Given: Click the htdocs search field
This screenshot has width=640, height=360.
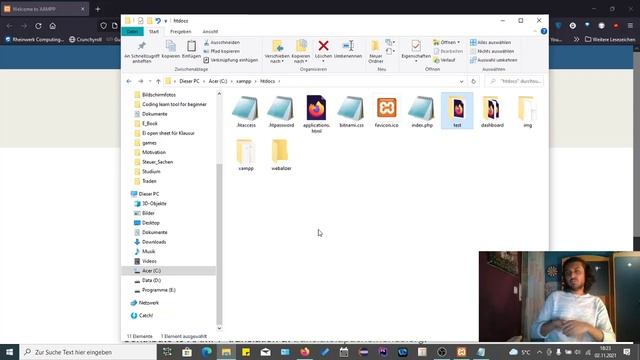Looking at the screenshot, I should [514, 81].
